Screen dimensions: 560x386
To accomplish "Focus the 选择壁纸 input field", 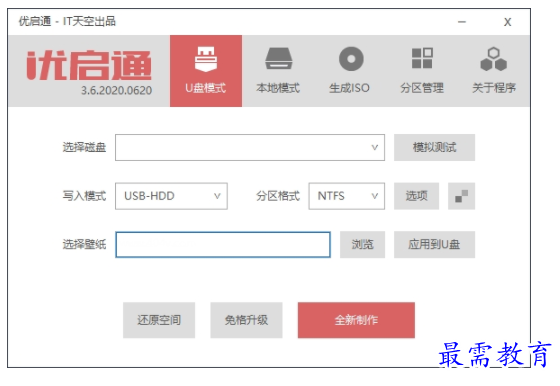I will [x=223, y=245].
